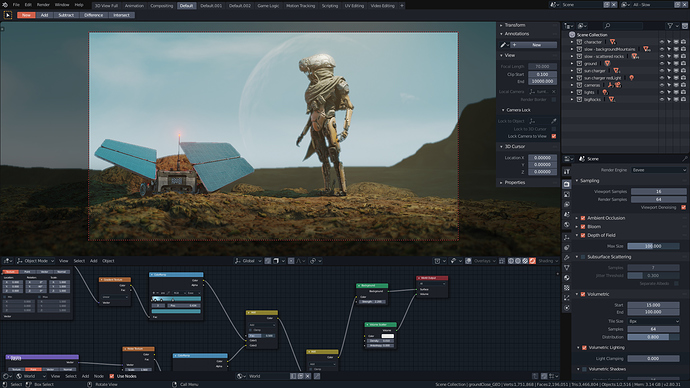
Task: Click the World globe icon in node header
Action: (19, 376)
